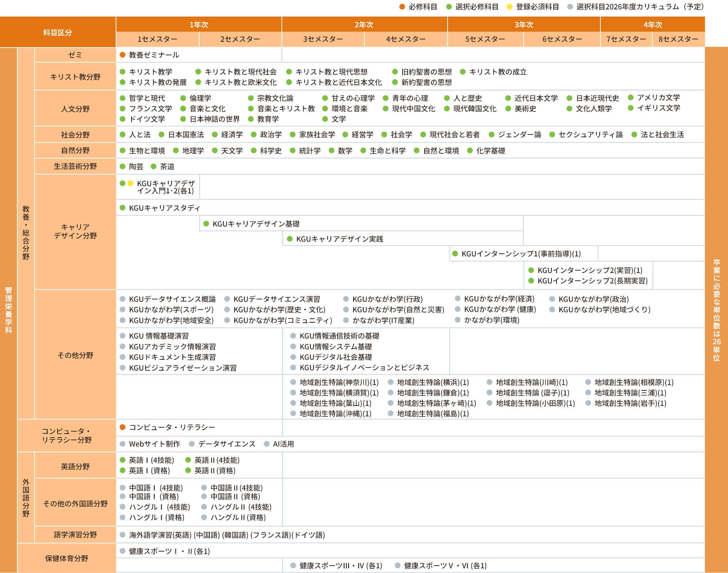Click the course キリスト教と現代社会
This screenshot has width=728, height=573.
[x=240, y=72]
